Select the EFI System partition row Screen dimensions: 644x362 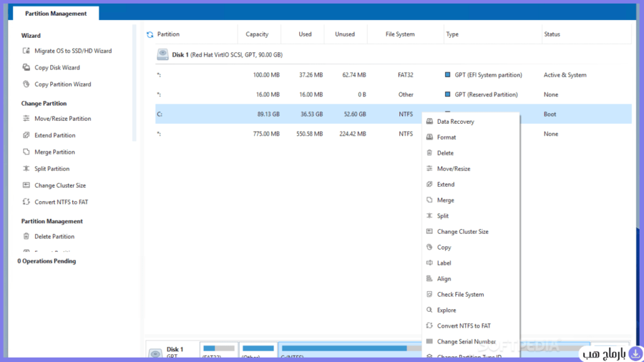point(393,75)
